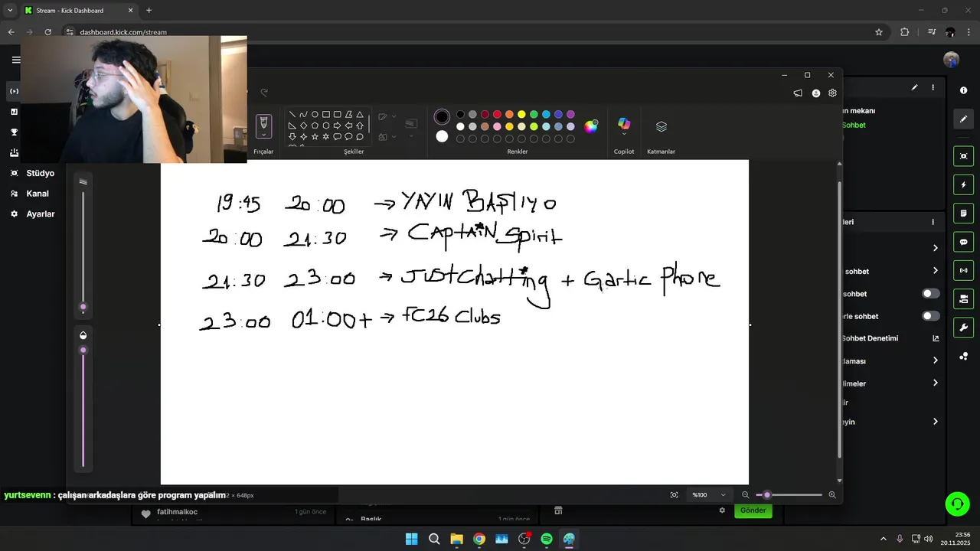Screen dimensions: 980x551
Task: Open the Paint account profile icon
Action: point(816,93)
